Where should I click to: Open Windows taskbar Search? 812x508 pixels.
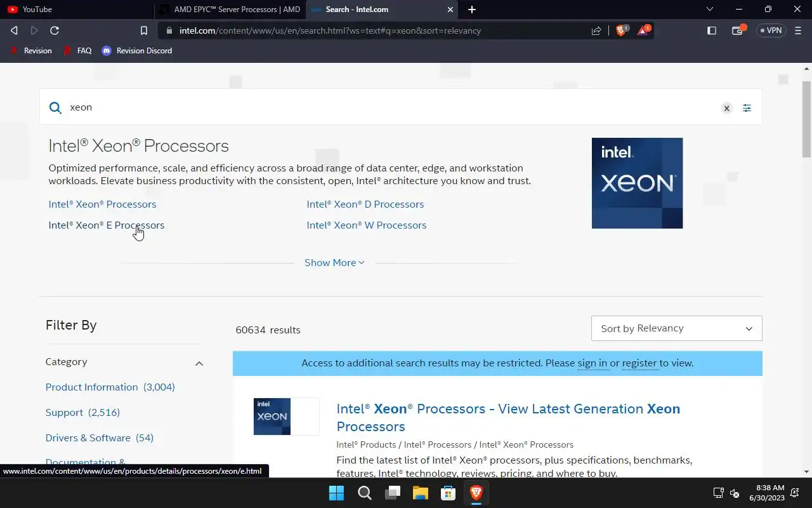coord(365,493)
